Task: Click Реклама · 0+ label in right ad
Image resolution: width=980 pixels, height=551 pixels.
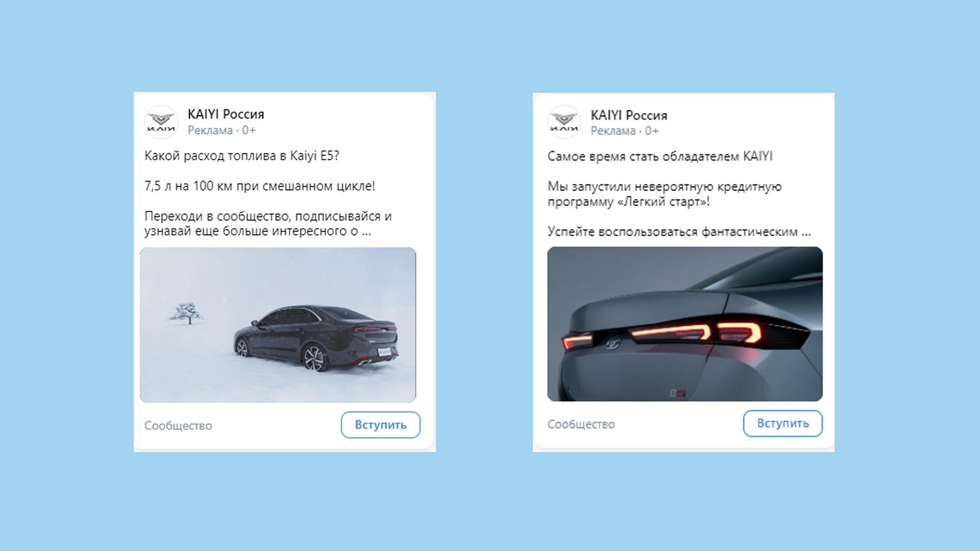Action: (x=625, y=131)
